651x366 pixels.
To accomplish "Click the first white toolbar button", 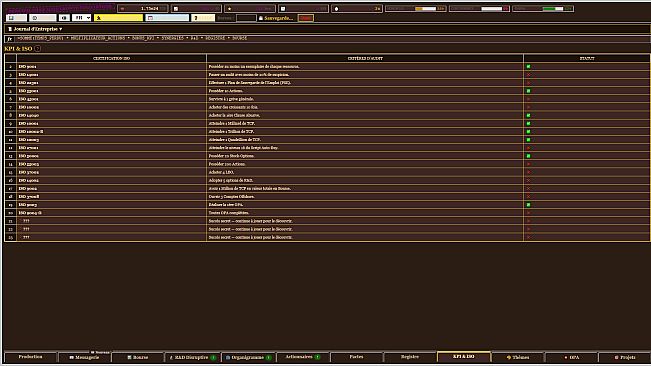I will pyautogui.click(x=16, y=18).
